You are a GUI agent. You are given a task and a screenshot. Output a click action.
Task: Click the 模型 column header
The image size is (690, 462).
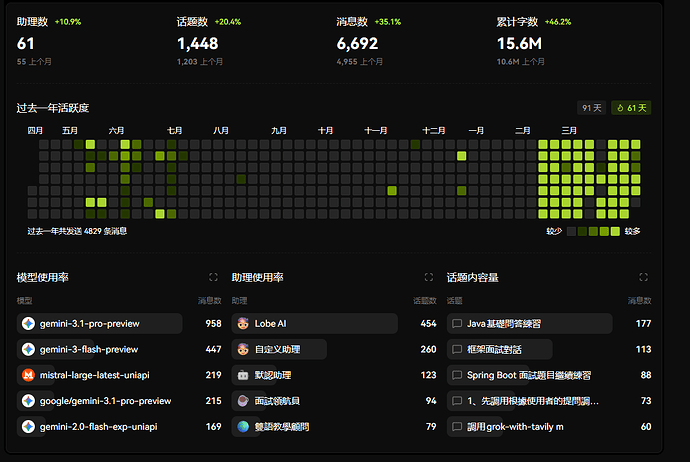tap(25, 301)
